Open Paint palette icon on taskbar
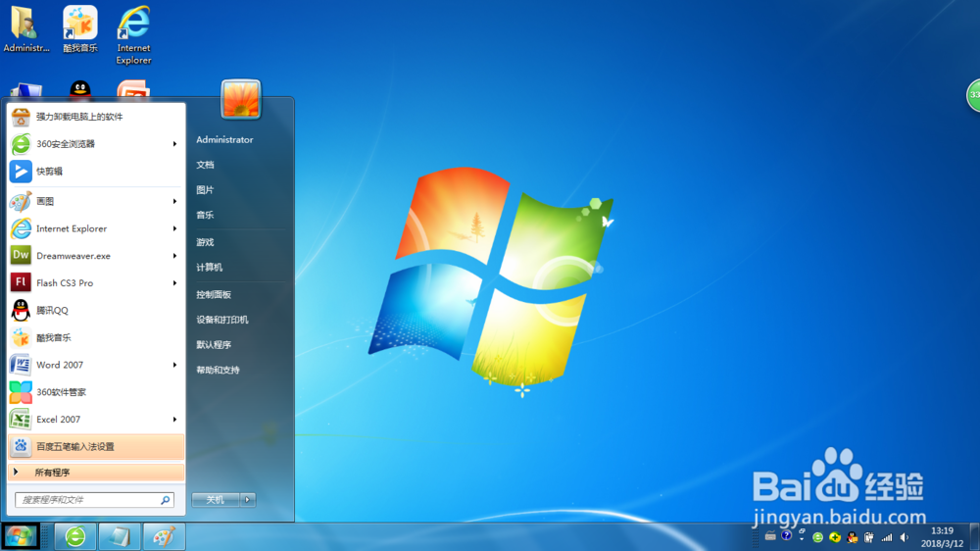 (x=164, y=536)
